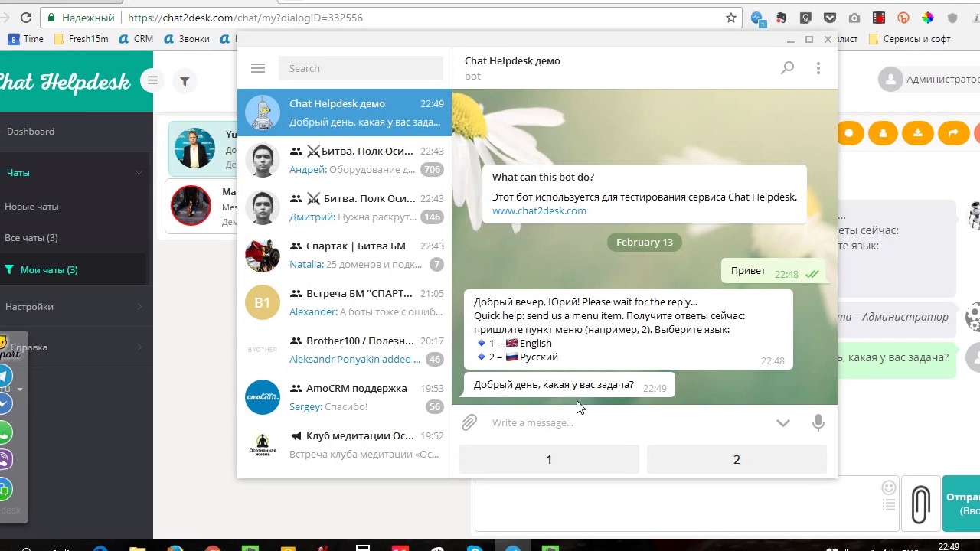
Task: Open Fresh15m bookmarks folder
Action: [x=81, y=38]
